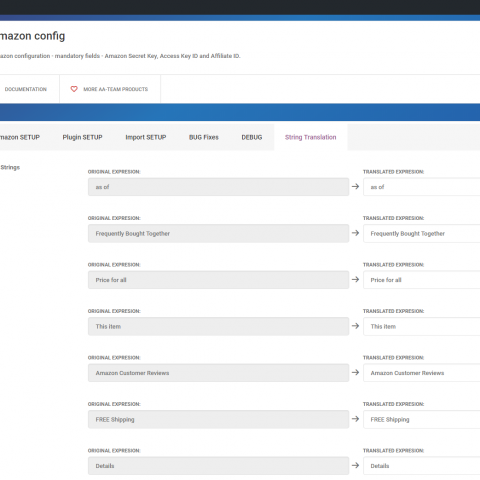Select the String Translation tab
The width and height of the screenshot is (480, 480).
pos(311,137)
